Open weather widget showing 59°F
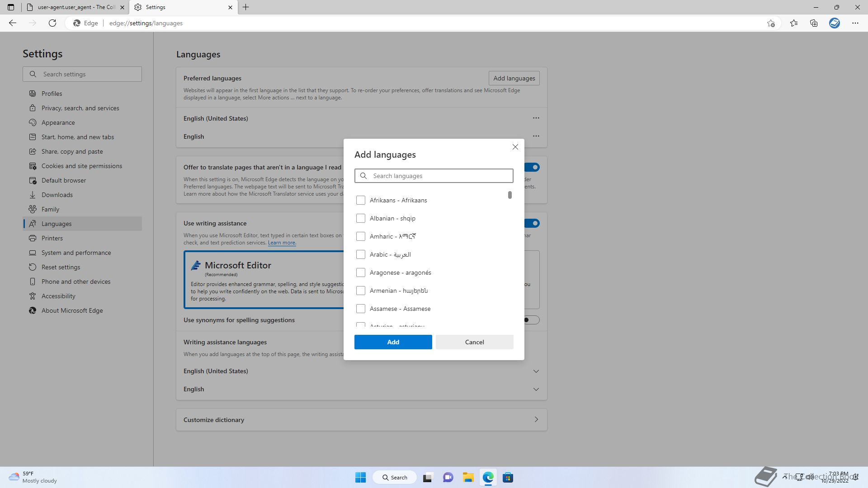This screenshot has height=488, width=868. coord(33,477)
